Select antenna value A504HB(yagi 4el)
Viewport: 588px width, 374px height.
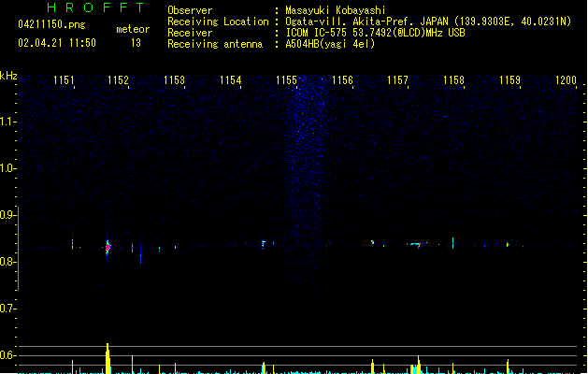(330, 44)
